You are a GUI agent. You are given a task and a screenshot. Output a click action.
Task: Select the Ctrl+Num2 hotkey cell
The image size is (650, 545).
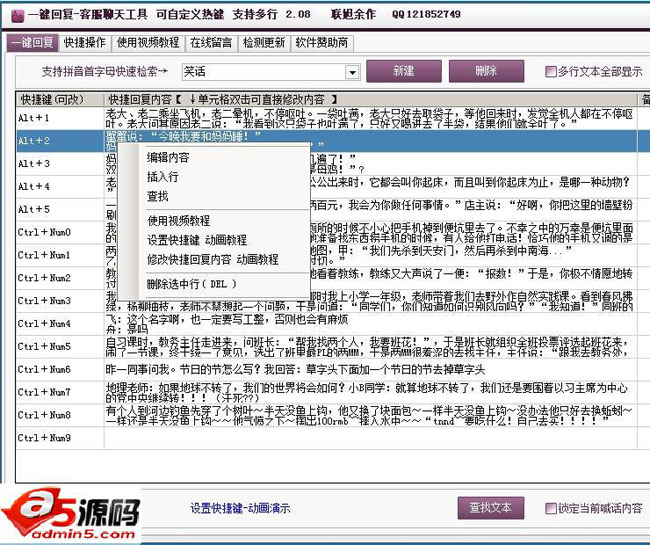pyautogui.click(x=60, y=278)
